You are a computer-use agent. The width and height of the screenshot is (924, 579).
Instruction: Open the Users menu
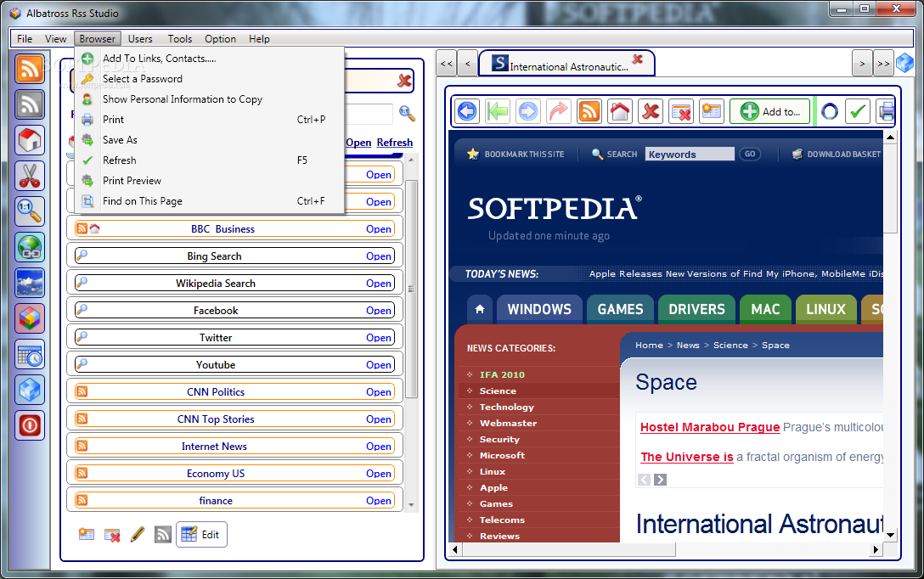[140, 39]
